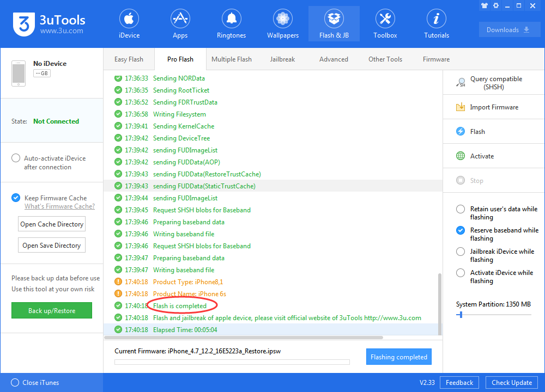Select 'sending FUDData(AOP)' log row

tap(273, 162)
